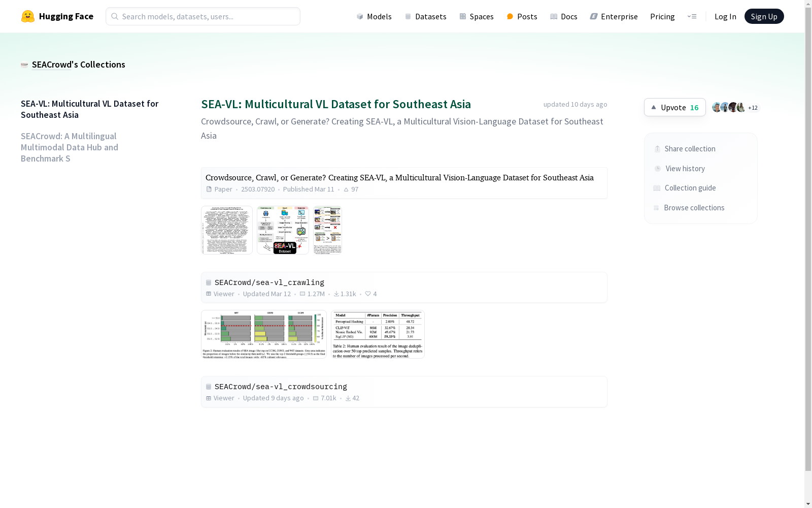The image size is (812, 508).
Task: Click the download icon beside 42
Action: coord(348,398)
